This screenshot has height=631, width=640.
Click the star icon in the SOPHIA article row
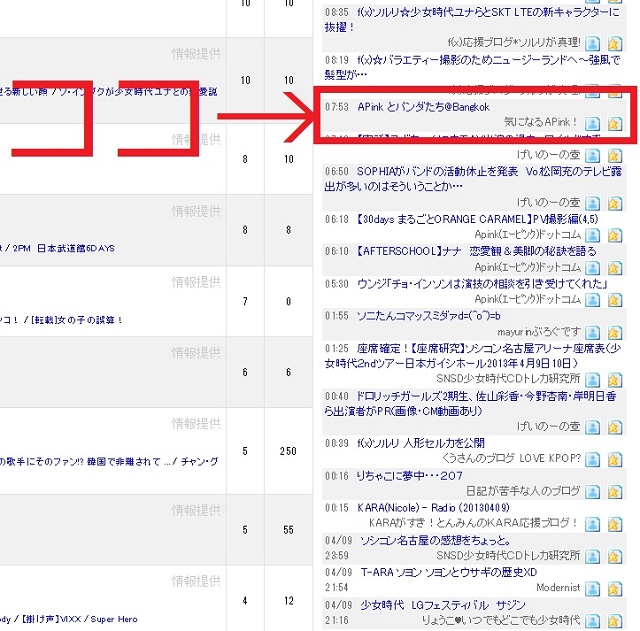pos(614,203)
